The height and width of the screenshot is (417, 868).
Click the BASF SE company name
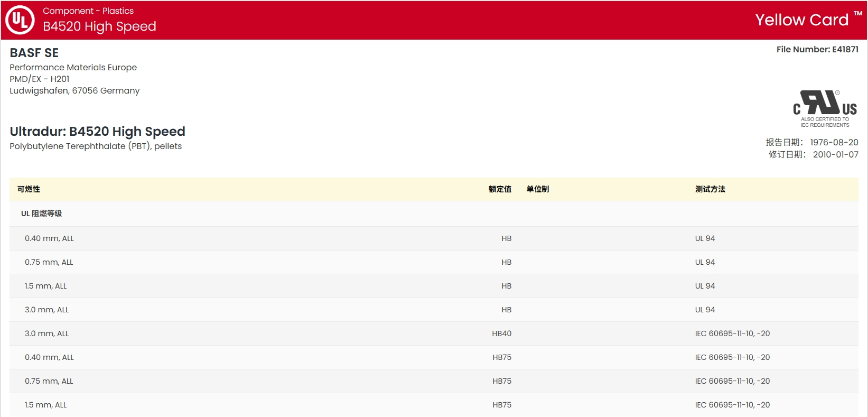[34, 53]
